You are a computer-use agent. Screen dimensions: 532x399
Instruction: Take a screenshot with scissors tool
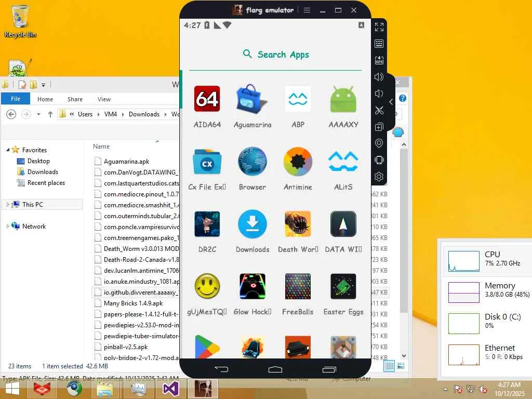coord(379,110)
